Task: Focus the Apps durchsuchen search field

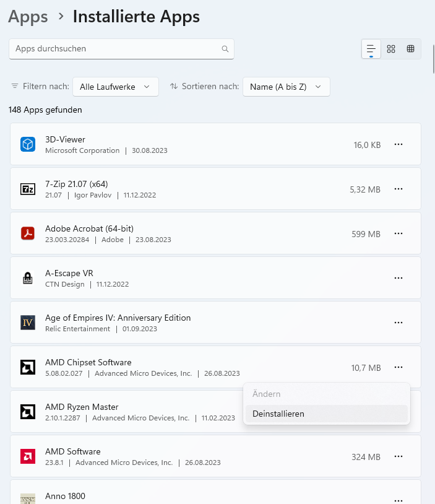Action: point(121,49)
